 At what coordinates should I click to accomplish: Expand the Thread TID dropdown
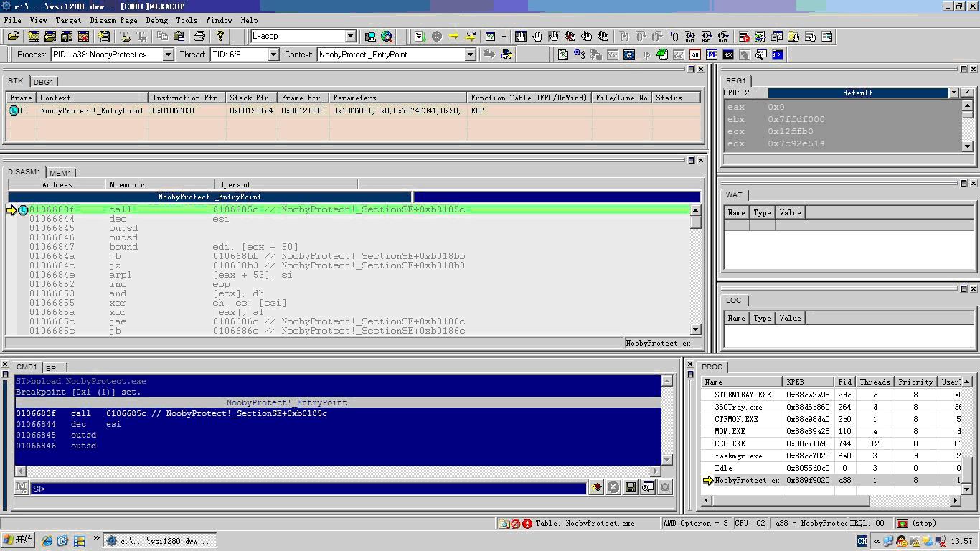click(273, 55)
